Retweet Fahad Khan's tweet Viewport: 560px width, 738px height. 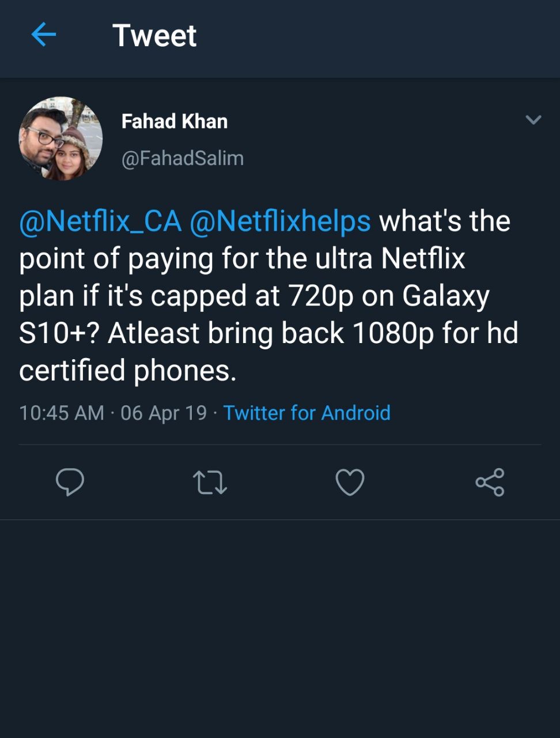coord(210,482)
